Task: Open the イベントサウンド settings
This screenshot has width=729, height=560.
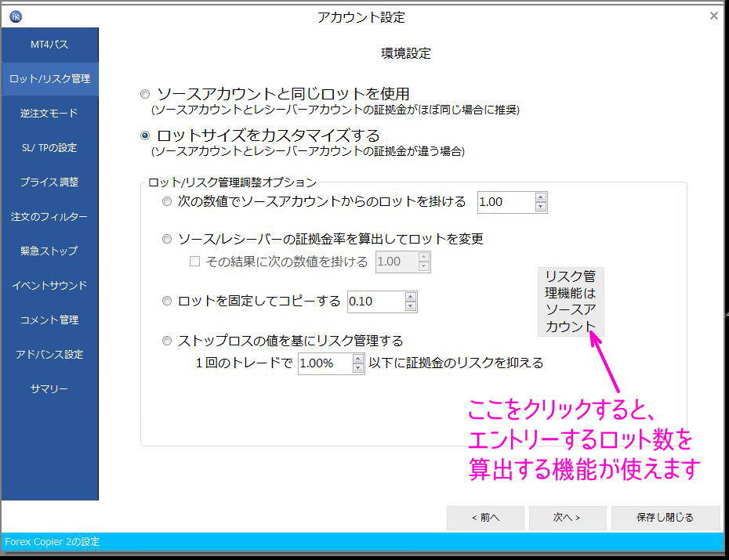Action: pos(49,285)
